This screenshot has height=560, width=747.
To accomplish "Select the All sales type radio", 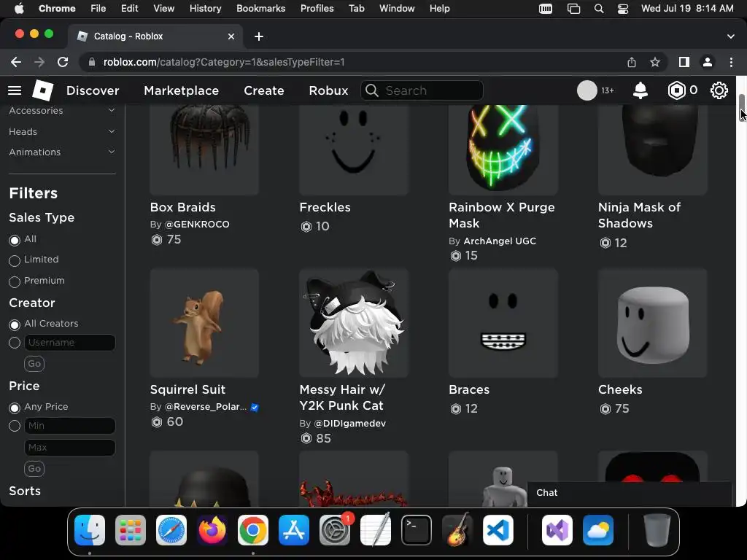I will click(x=15, y=240).
